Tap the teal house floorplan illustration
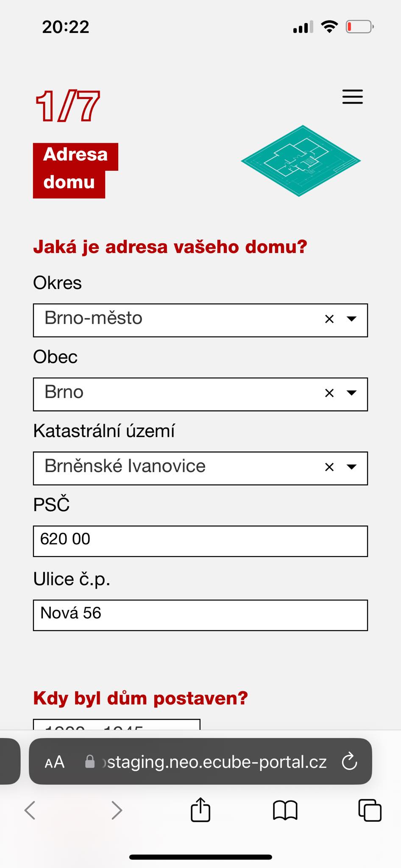 301,161
